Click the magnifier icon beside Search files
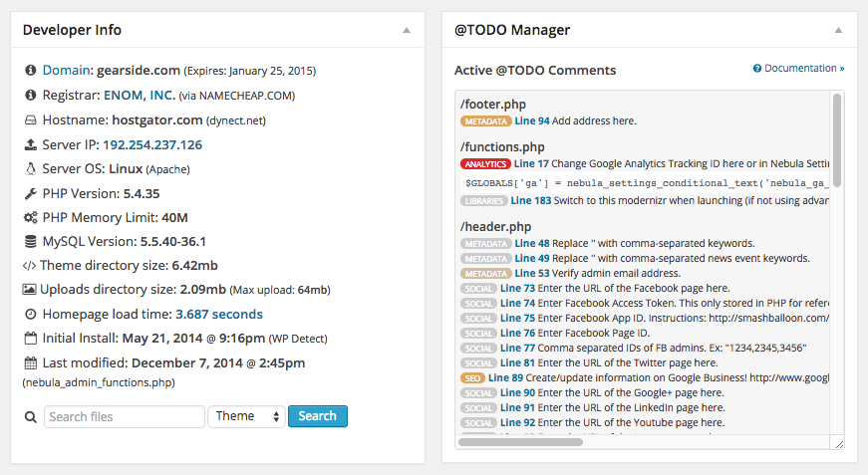This screenshot has width=868, height=475. pos(31,417)
